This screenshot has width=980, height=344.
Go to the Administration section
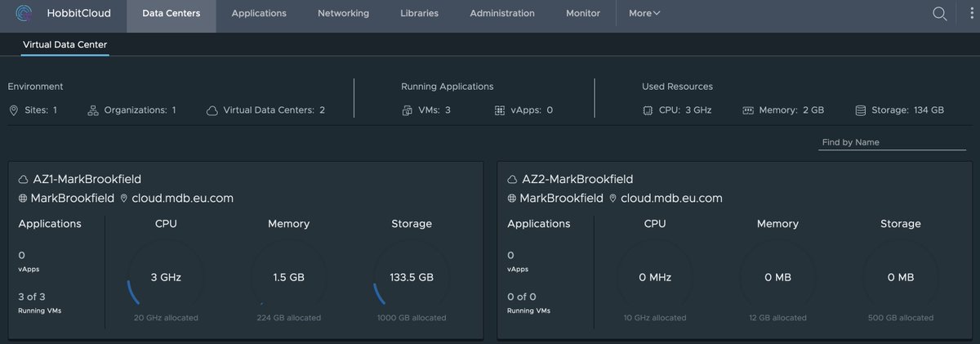coord(502,14)
